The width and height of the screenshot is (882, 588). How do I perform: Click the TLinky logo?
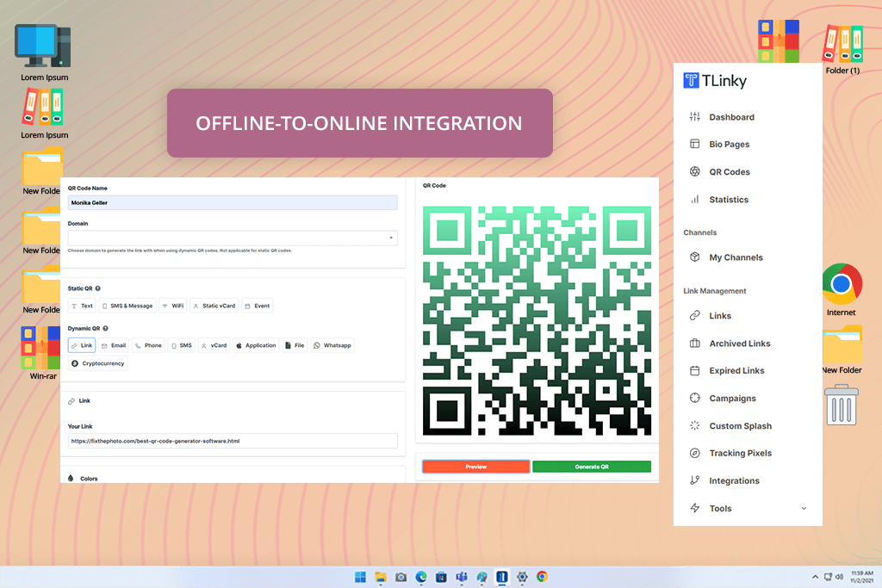coord(715,81)
